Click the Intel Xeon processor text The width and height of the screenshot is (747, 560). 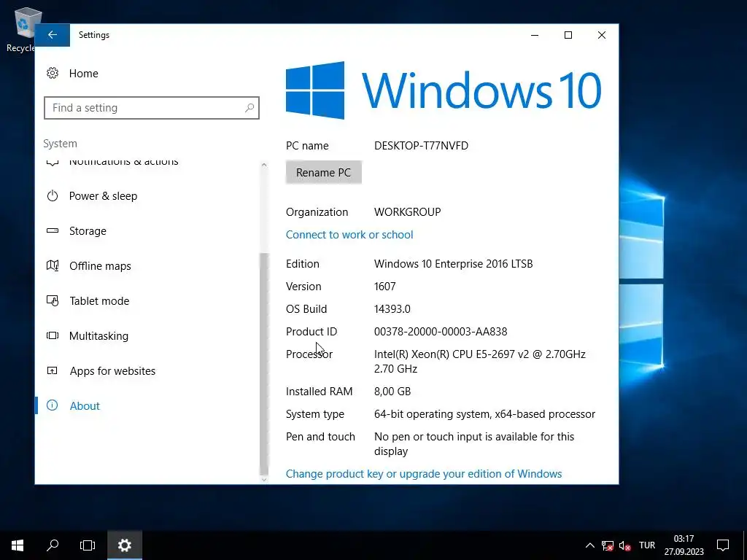(x=480, y=362)
